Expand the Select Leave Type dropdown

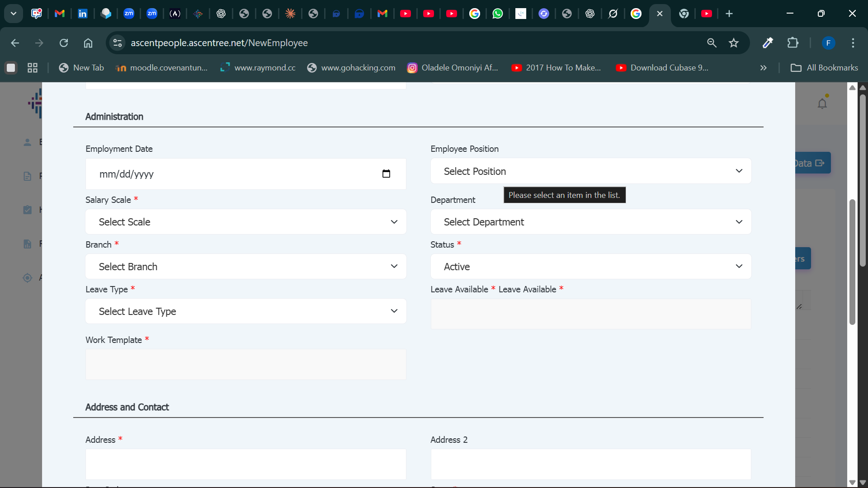245,311
